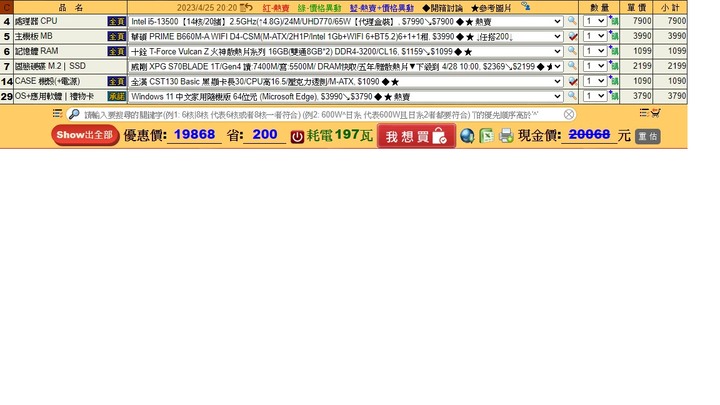The width and height of the screenshot is (720, 405).
Task: Clear the keyword search with the X icon
Action: point(569,114)
